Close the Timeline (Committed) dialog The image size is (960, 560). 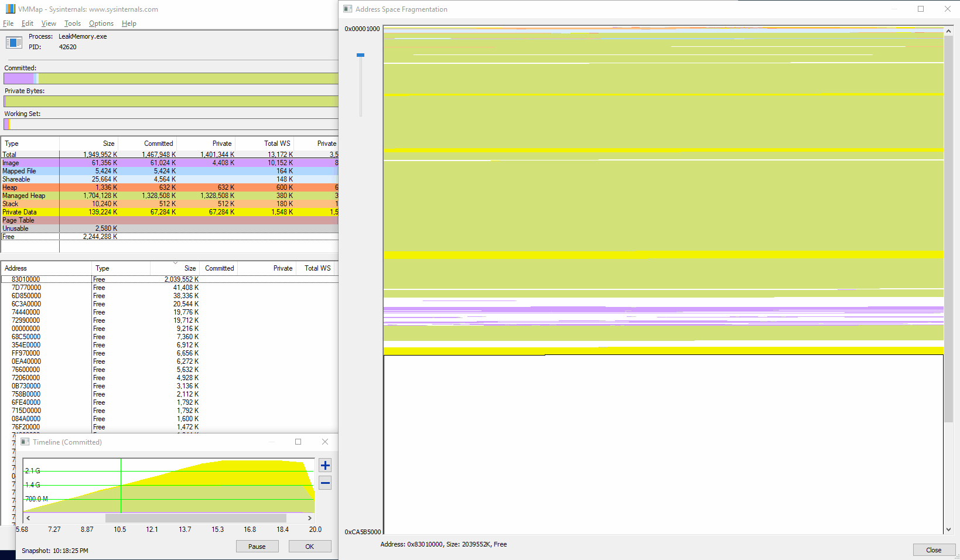325,442
